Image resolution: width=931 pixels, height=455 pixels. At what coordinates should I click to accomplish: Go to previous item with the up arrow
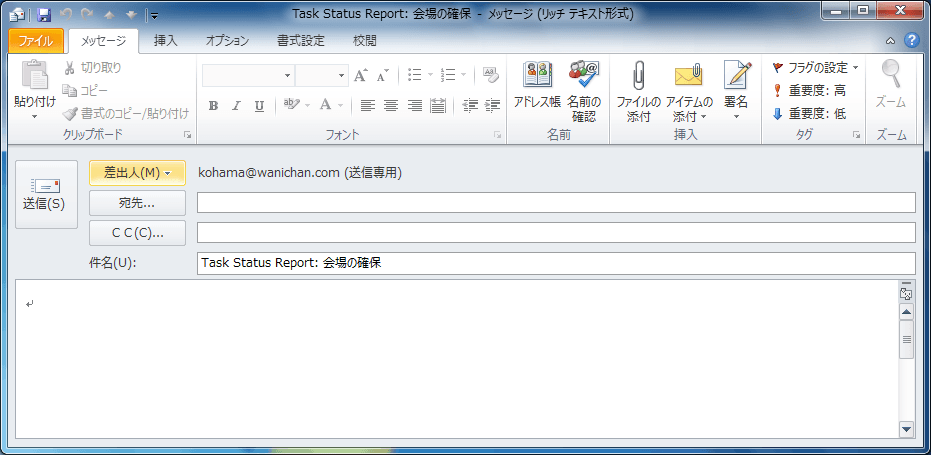coord(111,14)
